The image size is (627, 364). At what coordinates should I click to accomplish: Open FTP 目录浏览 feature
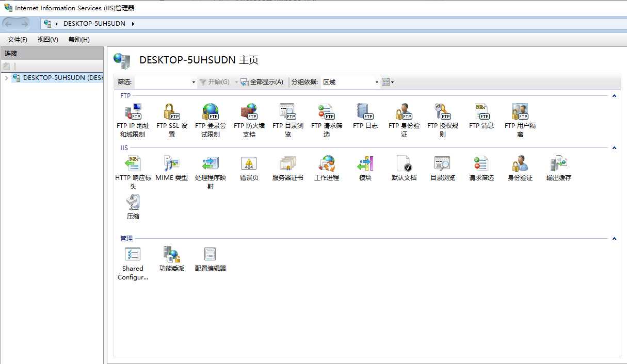pos(287,120)
